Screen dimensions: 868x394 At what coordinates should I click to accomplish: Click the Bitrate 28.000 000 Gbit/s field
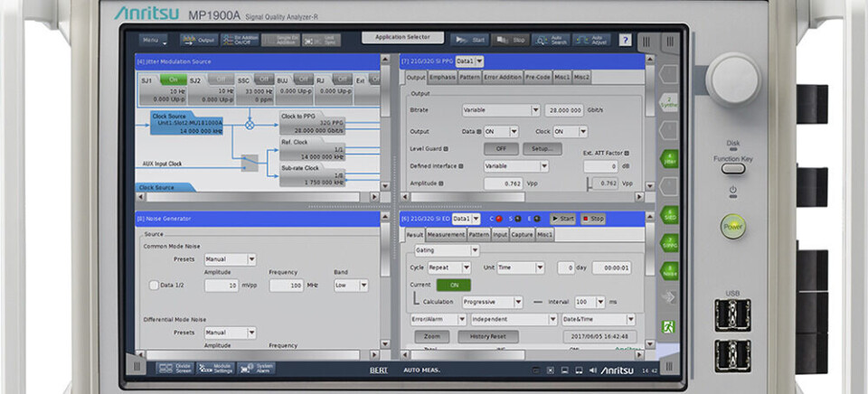coord(564,110)
